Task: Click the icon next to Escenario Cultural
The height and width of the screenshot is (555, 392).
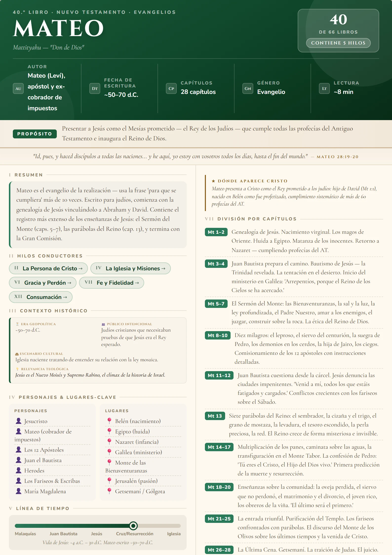Action: [x=17, y=354]
